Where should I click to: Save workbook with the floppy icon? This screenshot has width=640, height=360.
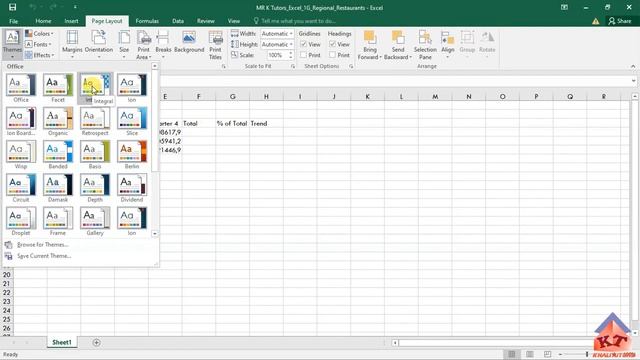[12, 7]
